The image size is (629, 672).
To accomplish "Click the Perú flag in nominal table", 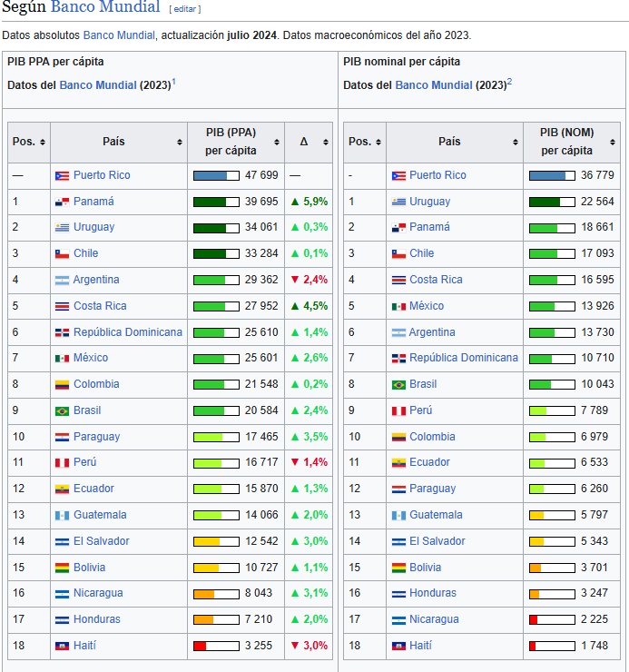I will [398, 411].
